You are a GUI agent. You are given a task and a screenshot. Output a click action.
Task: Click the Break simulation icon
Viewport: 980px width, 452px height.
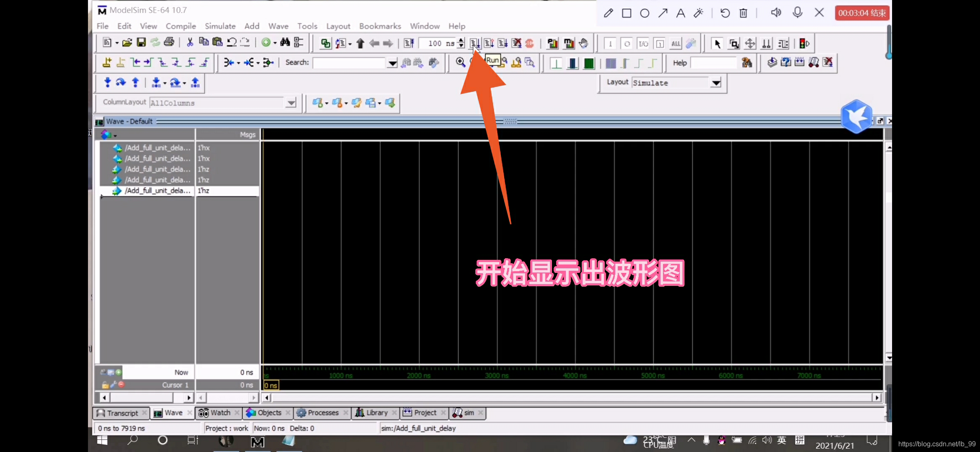[517, 43]
